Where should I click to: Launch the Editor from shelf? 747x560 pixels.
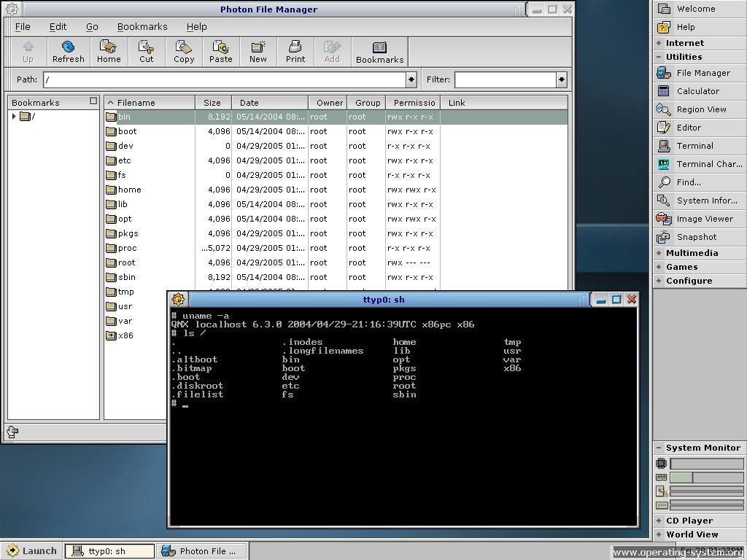point(700,127)
